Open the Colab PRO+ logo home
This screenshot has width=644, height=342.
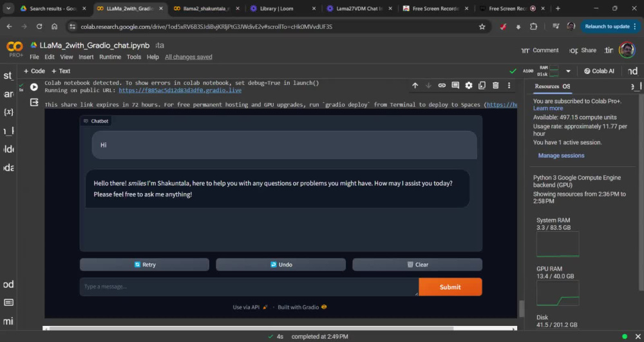15,49
